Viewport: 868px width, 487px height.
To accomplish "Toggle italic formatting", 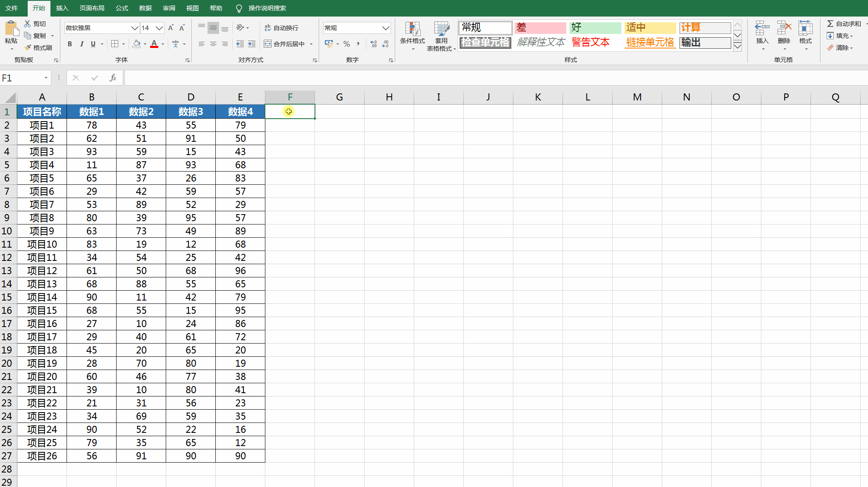I will (x=81, y=44).
